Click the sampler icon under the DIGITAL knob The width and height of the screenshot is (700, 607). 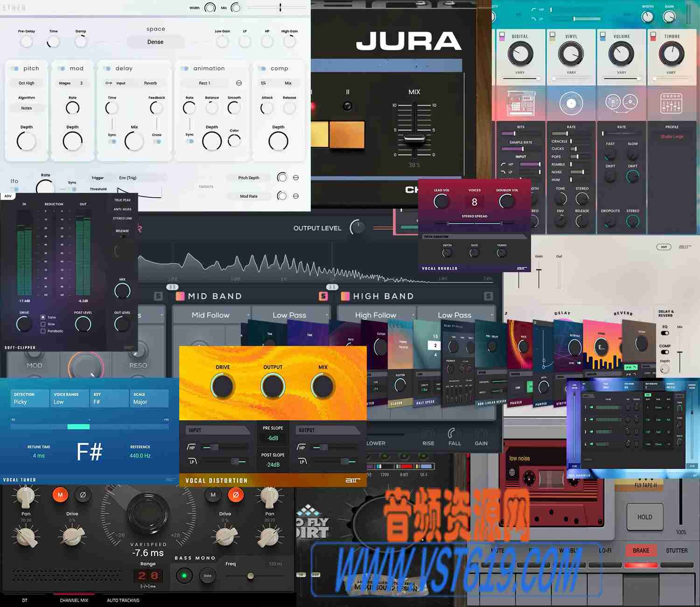pos(521,103)
